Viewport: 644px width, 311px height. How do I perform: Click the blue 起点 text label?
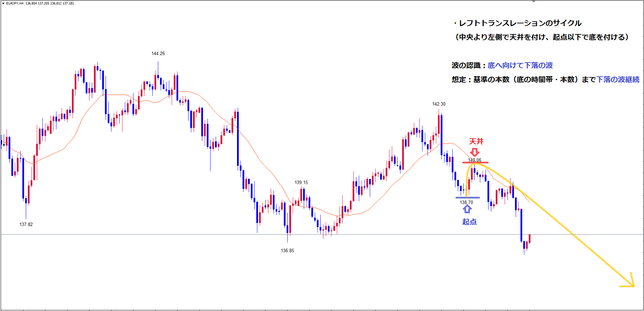coord(469,222)
